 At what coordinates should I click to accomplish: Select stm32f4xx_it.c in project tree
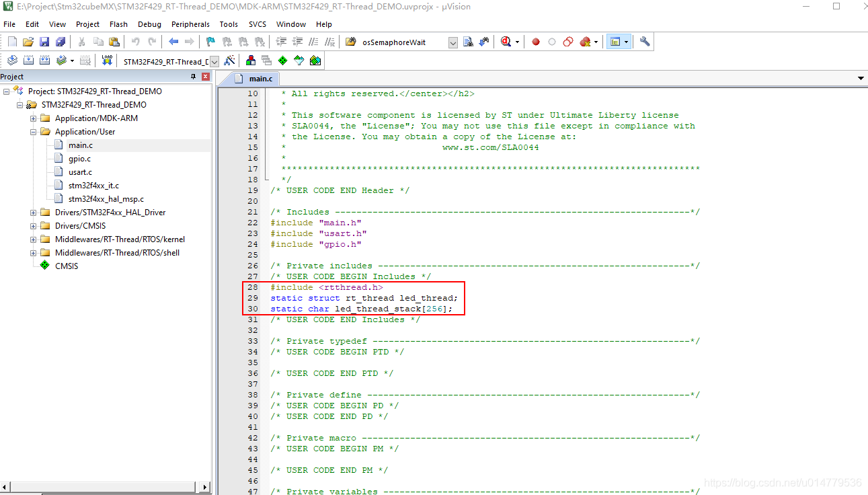point(93,186)
